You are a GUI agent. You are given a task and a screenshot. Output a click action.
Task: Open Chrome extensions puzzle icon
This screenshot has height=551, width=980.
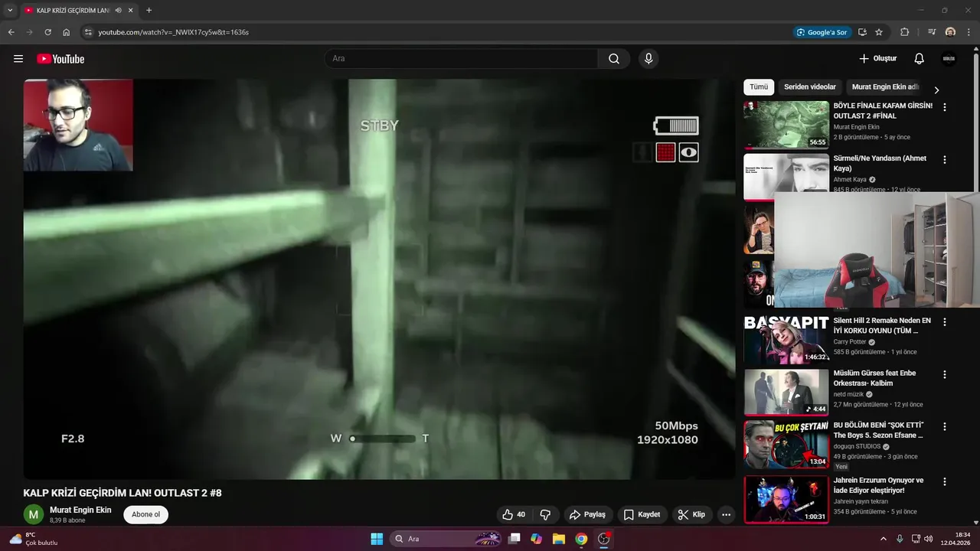pyautogui.click(x=904, y=32)
